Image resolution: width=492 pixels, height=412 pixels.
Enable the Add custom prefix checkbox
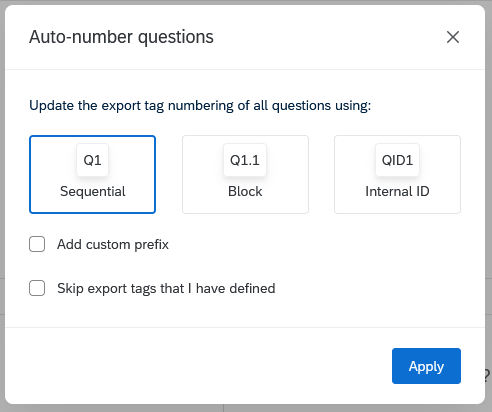37,244
